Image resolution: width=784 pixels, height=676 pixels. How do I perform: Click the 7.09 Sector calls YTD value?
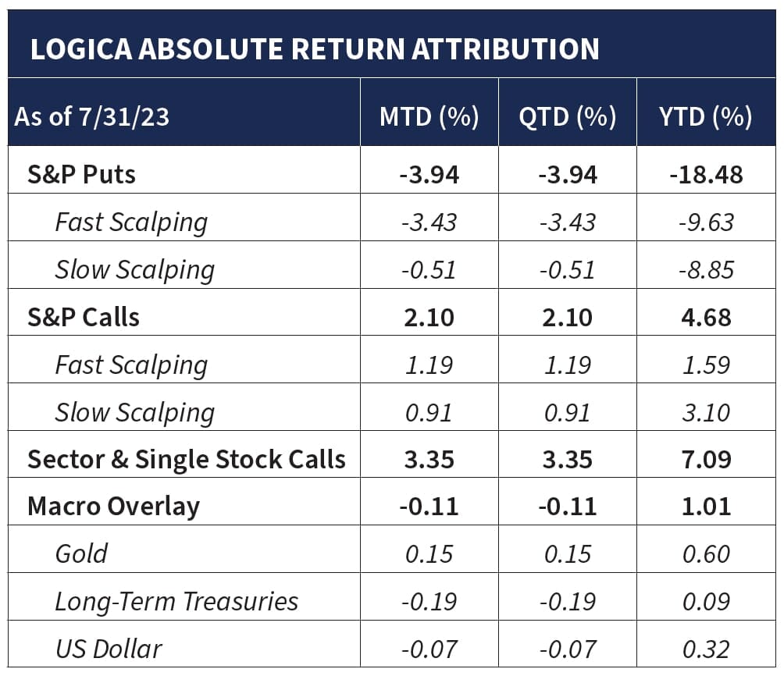click(705, 459)
